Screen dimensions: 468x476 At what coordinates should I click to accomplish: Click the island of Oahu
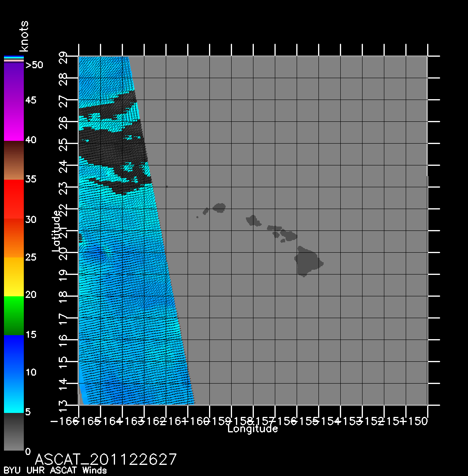253,220
